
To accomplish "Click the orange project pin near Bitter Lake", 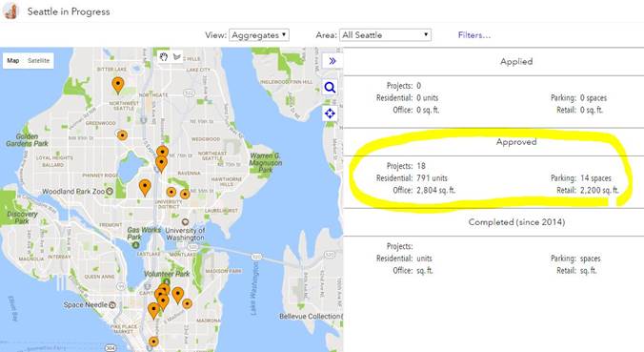I will [118, 86].
